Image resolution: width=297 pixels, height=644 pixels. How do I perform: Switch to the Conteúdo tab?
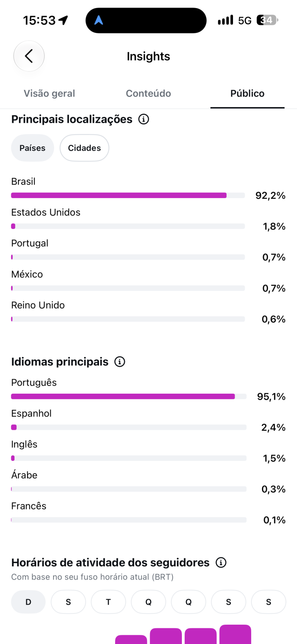click(x=148, y=93)
